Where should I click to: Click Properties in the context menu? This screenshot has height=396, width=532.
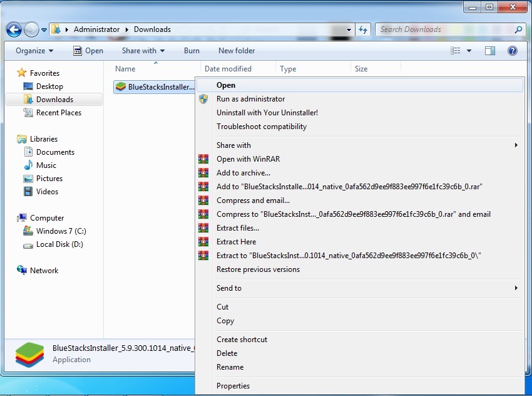233,386
